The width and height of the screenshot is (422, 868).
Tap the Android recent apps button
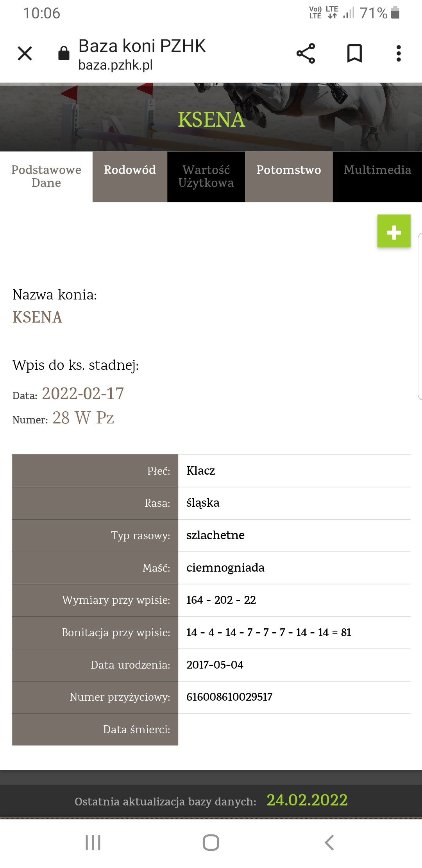(93, 842)
